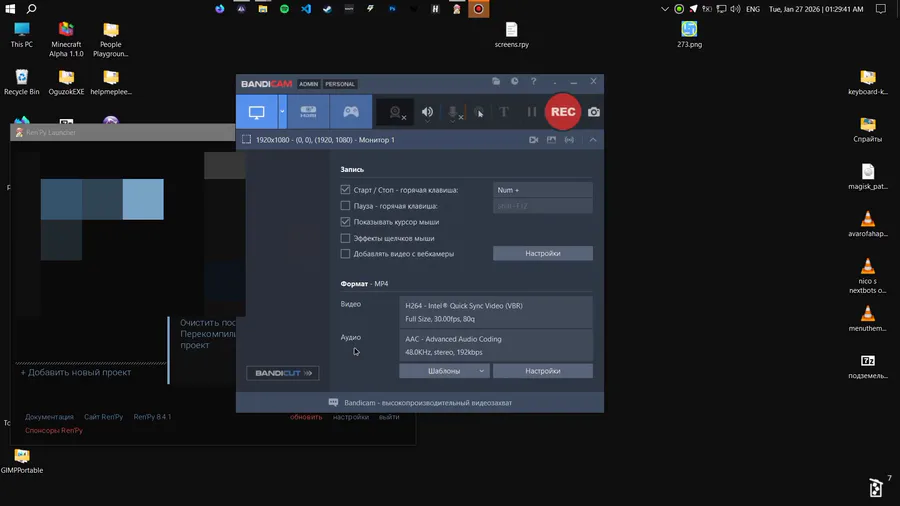Enable Эффекты щелчков мыши checkbox

click(x=345, y=238)
